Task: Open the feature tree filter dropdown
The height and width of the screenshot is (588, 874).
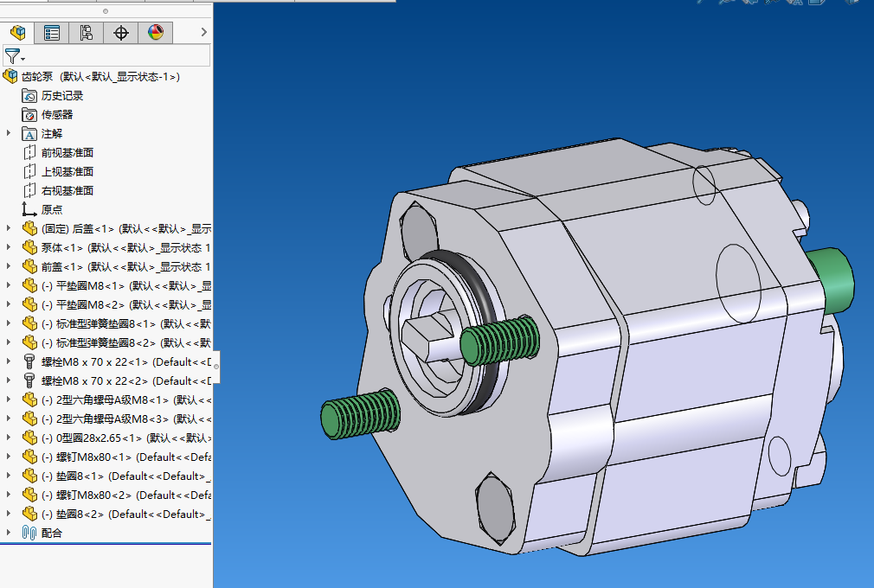Action: pos(15,57)
